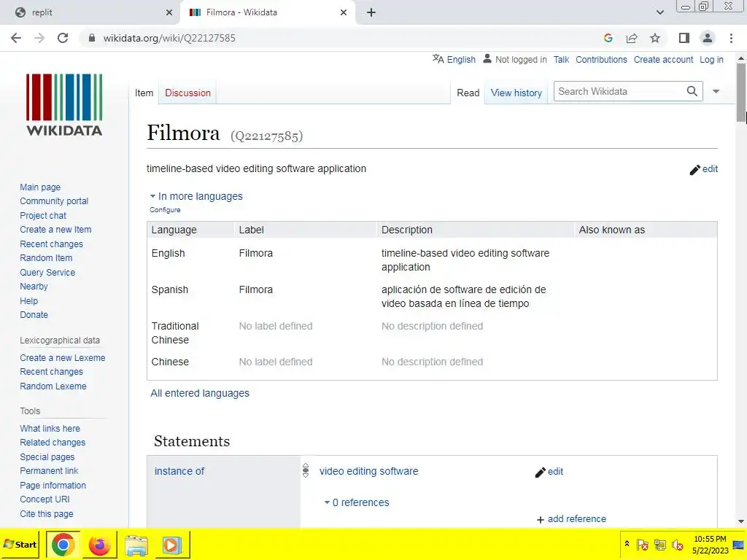Click the search magnifier in Wikidata
The width and height of the screenshot is (747, 560).
click(x=692, y=91)
